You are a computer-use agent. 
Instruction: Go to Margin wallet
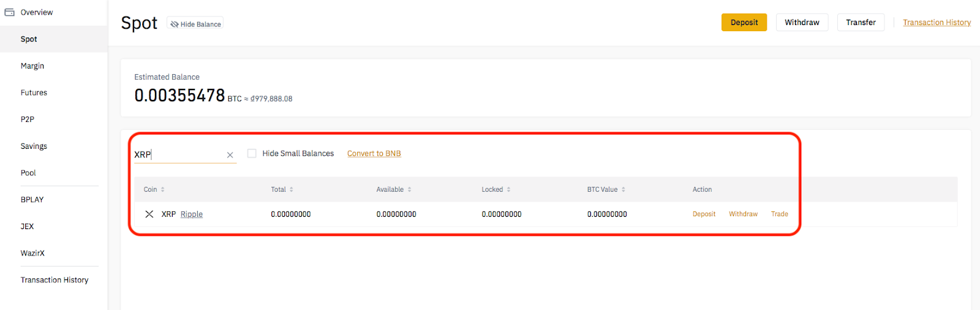(32, 66)
